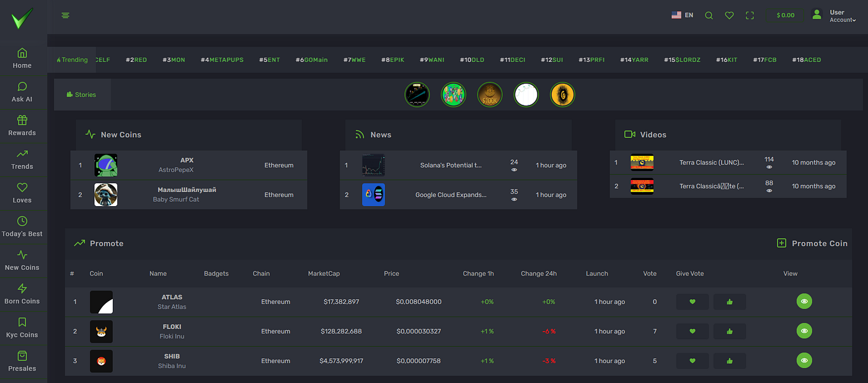Open the search magnifier icon
The image size is (868, 383).
click(x=709, y=16)
